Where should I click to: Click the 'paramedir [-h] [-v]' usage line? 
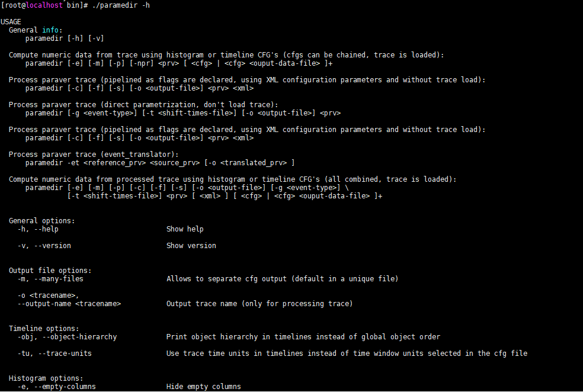pos(65,38)
